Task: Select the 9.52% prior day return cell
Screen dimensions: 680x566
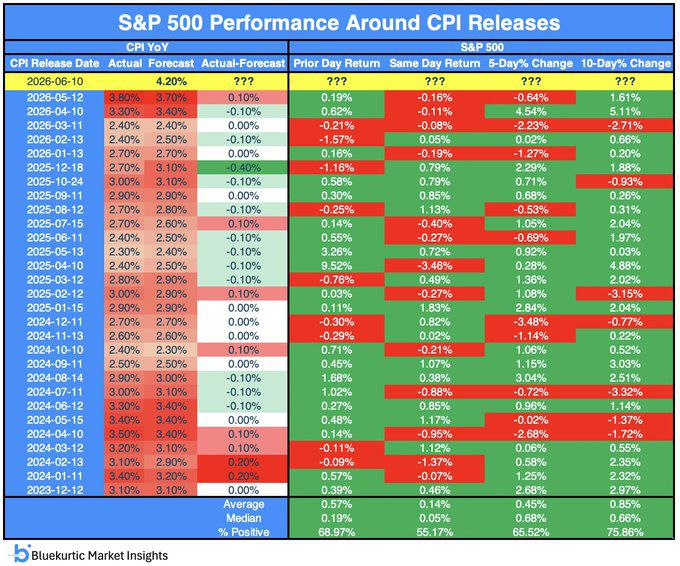Action: tap(337, 266)
